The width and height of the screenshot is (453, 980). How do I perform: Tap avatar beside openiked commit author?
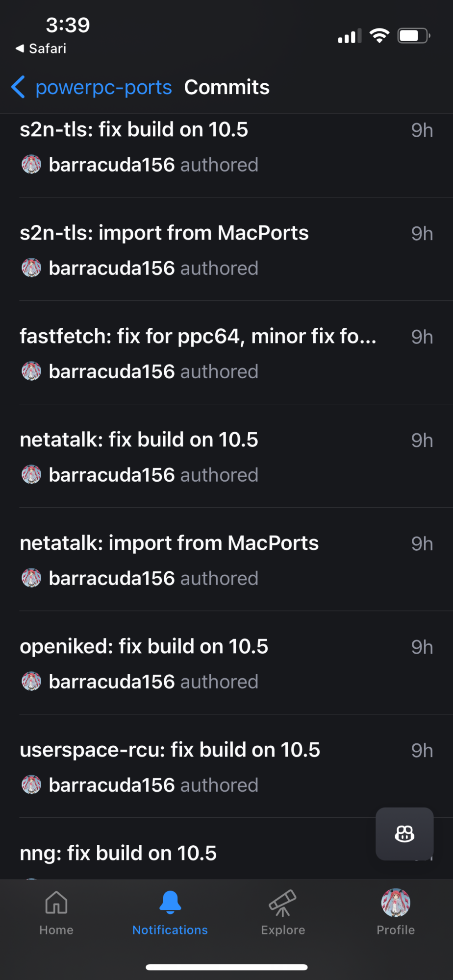point(31,682)
